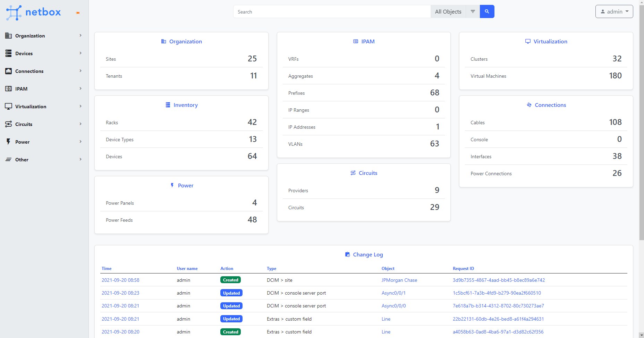
Task: Expand the Other sidebar menu chevron
Action: click(x=80, y=159)
